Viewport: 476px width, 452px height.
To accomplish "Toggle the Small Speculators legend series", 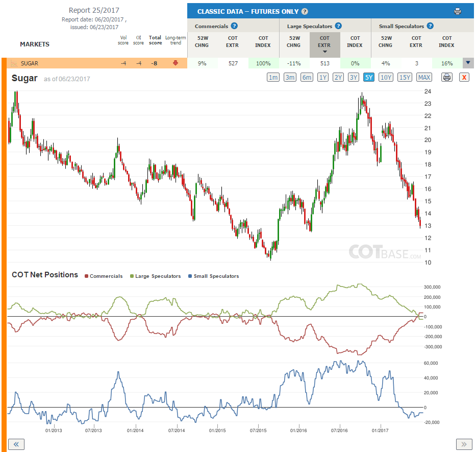I will [214, 276].
